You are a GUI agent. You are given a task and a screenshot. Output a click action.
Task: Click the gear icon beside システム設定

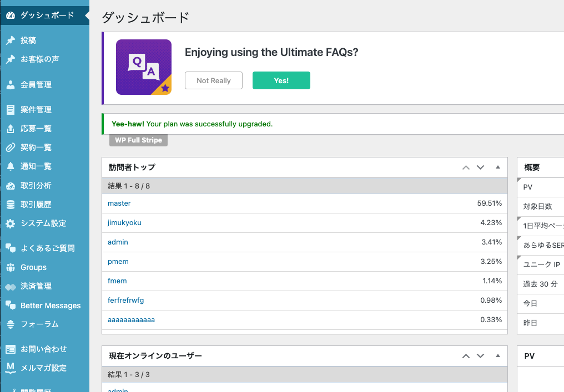tap(11, 223)
